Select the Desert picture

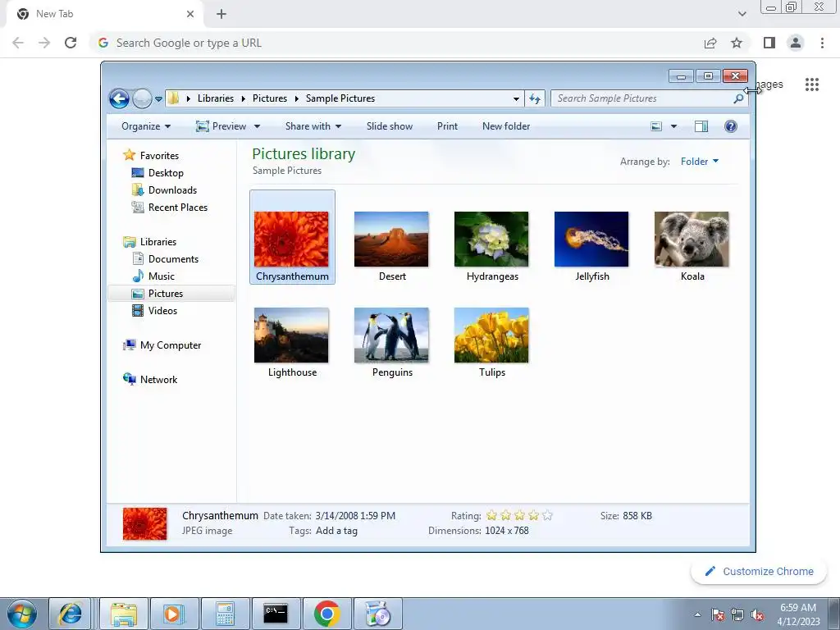[x=391, y=239]
